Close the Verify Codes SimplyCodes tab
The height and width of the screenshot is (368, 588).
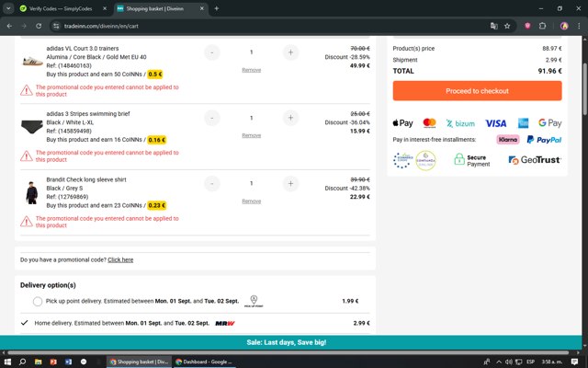[105, 8]
